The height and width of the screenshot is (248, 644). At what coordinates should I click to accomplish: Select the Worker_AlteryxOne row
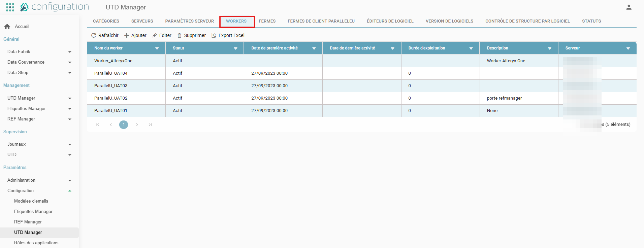362,61
